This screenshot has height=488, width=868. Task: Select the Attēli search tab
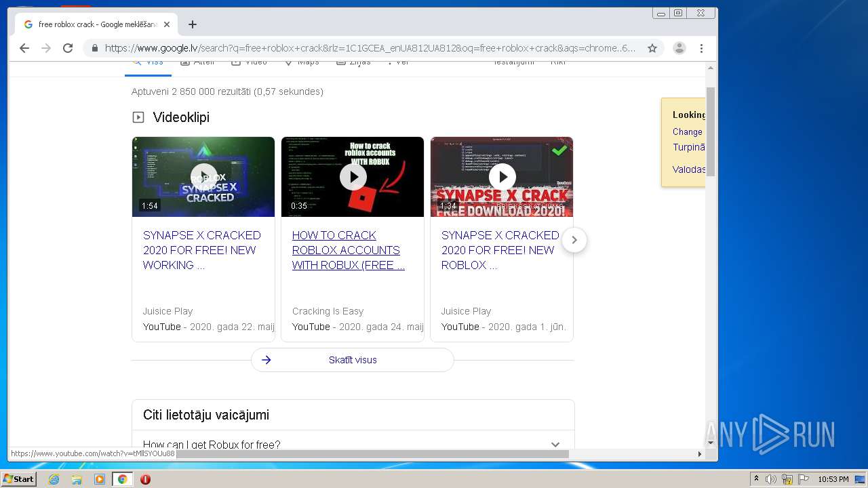[197, 62]
